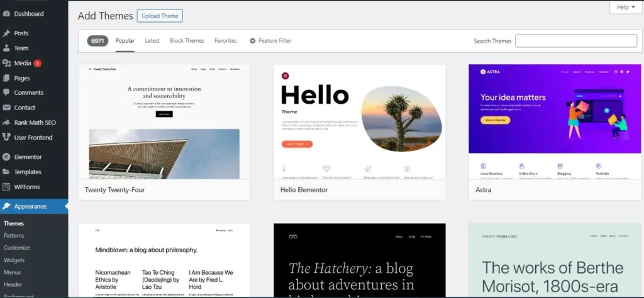
Task: Open Media in the sidebar menu
Action: [x=23, y=63]
